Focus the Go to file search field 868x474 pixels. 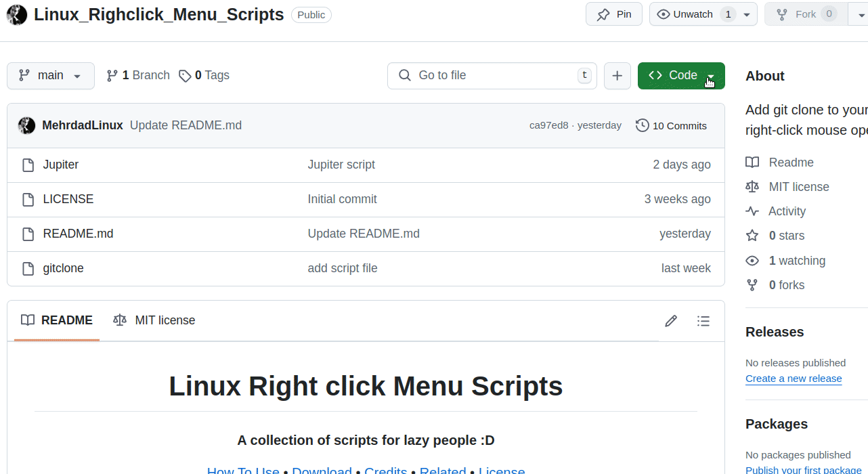point(492,76)
